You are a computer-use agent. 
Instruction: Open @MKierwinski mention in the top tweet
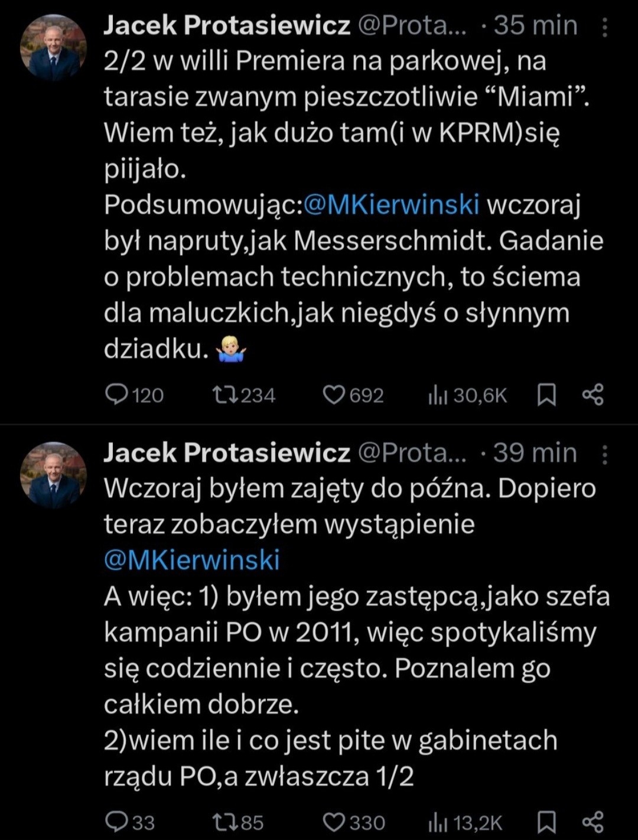391,204
